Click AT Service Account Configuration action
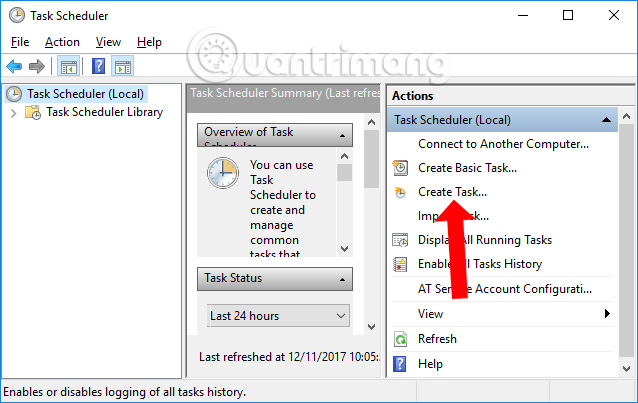 tap(505, 289)
